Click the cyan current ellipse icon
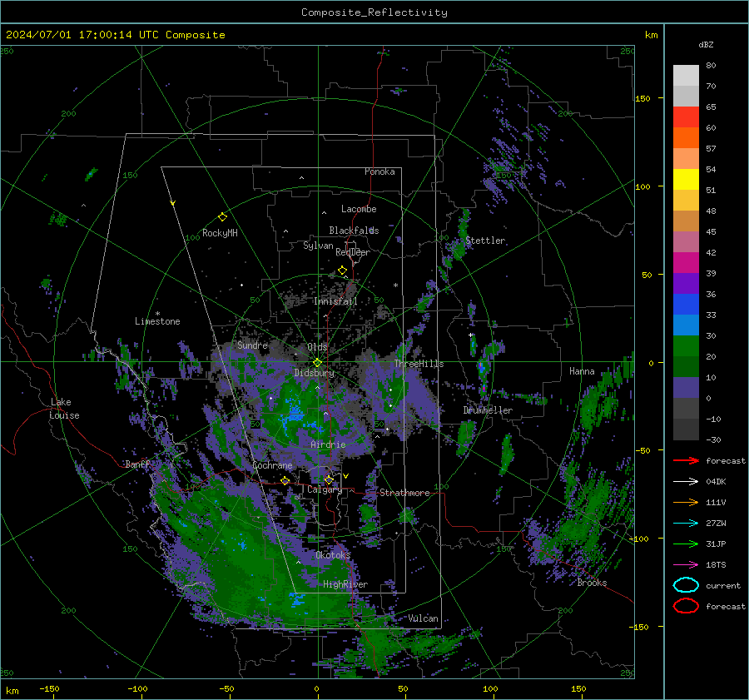The image size is (749, 700). (x=686, y=585)
